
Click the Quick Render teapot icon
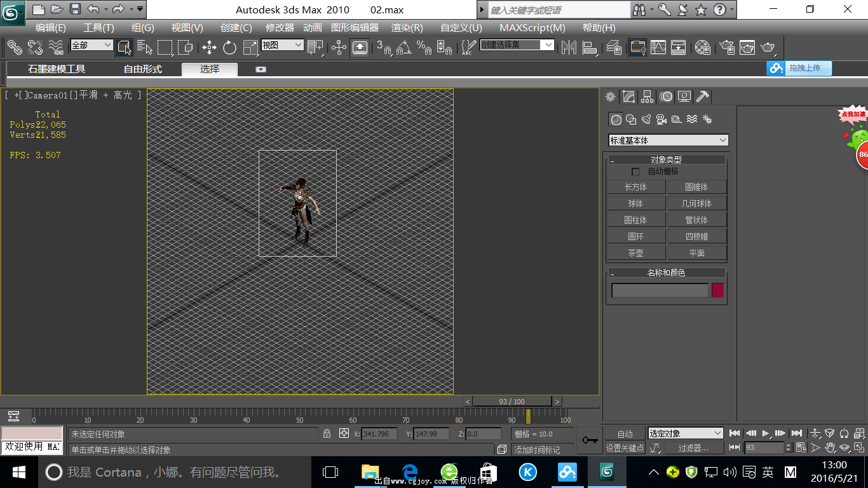tap(768, 47)
